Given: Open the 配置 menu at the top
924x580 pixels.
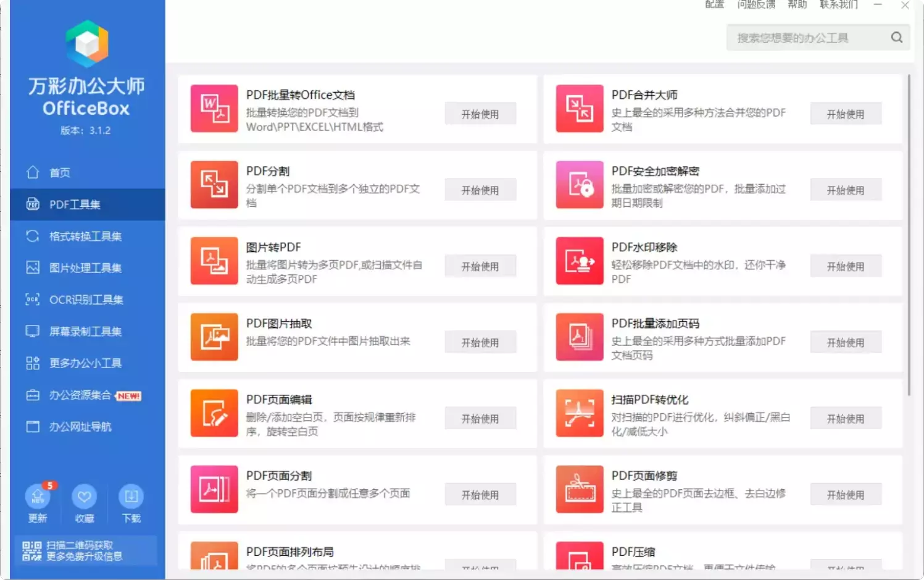Looking at the screenshot, I should pyautogui.click(x=714, y=5).
